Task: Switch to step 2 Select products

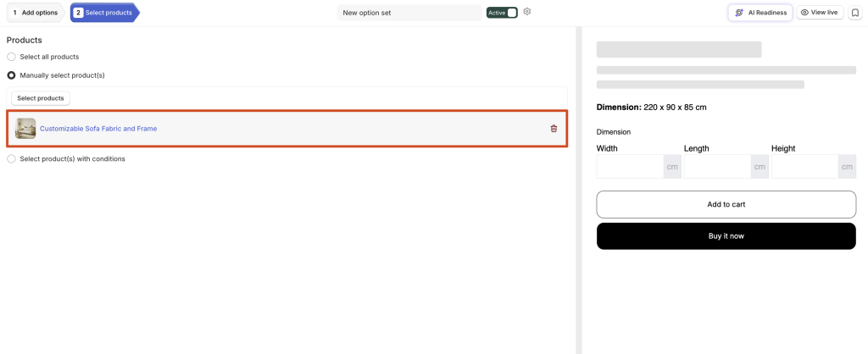Action: point(104,13)
